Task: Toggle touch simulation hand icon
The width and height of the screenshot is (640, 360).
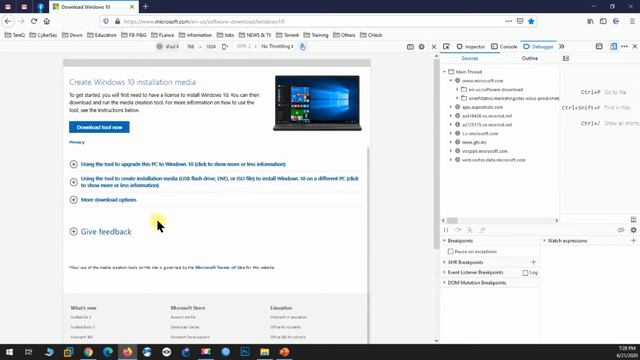Action: pyautogui.click(x=302, y=47)
